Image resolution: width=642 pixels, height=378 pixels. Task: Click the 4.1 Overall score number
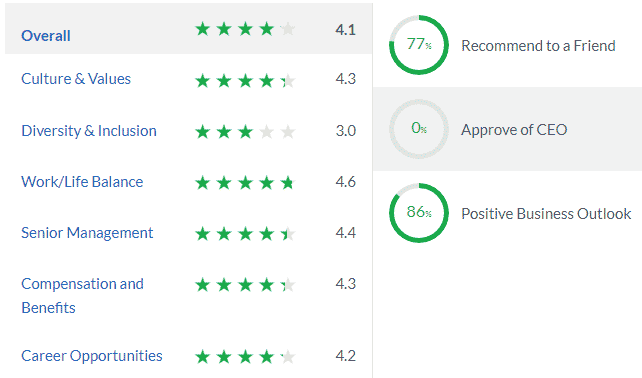coord(345,29)
